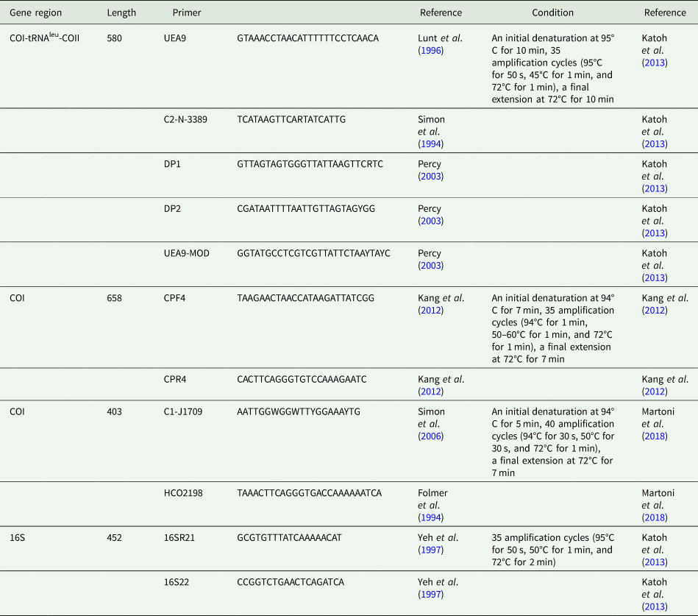
Task: Click the 2006 Simon et al. citation
Action: (430, 436)
